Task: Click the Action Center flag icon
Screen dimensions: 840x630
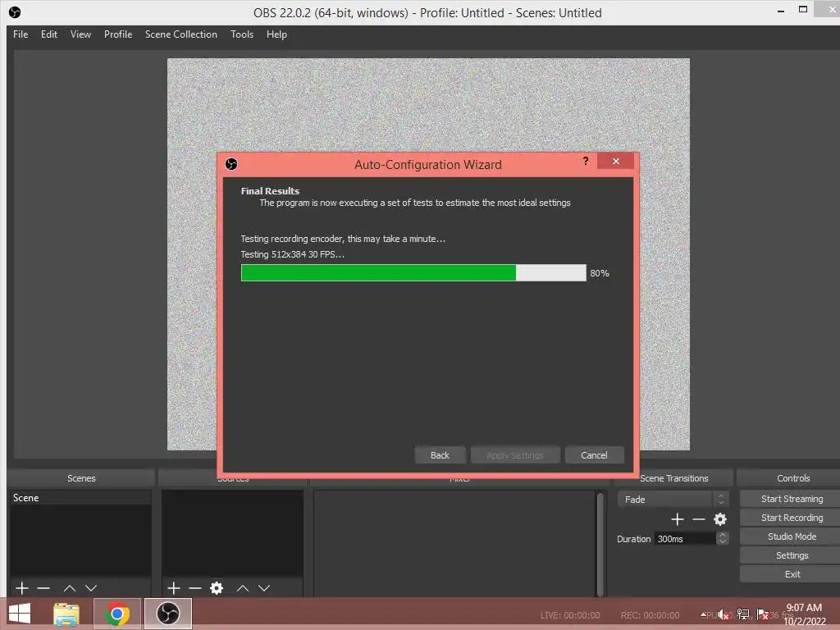Action: pyautogui.click(x=762, y=614)
